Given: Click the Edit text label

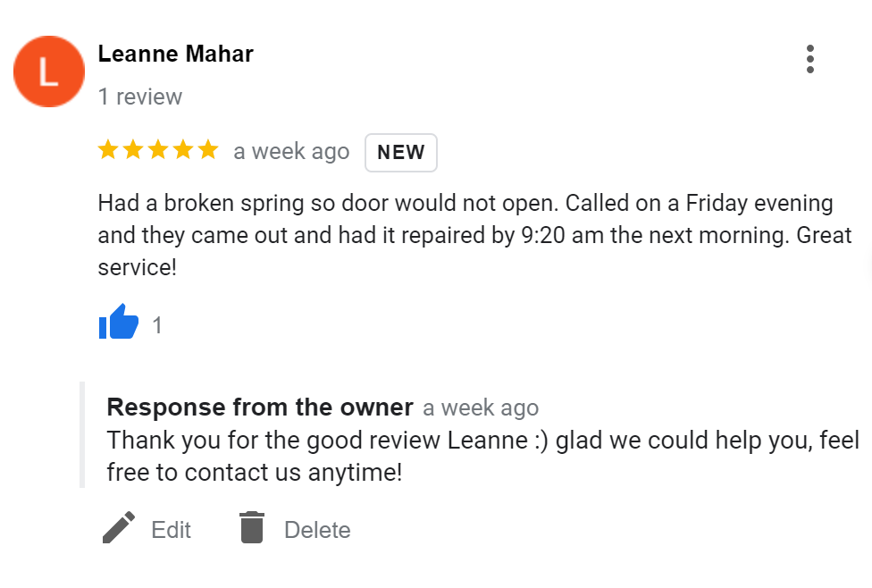Looking at the screenshot, I should pos(172,530).
